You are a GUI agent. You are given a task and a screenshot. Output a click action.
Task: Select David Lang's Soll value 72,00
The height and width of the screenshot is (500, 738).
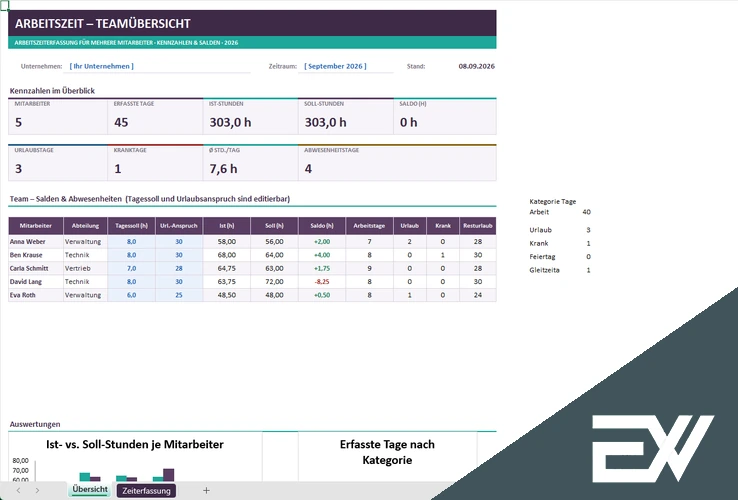pyautogui.click(x=274, y=282)
